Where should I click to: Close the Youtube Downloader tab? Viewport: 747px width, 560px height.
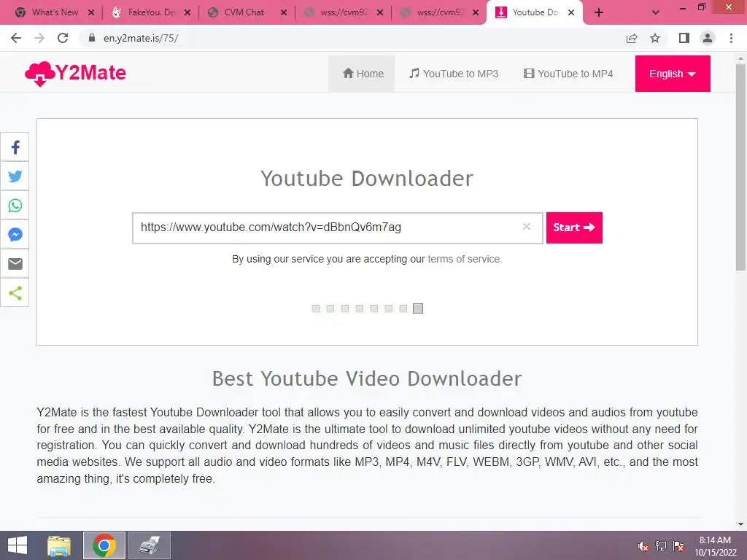(571, 13)
